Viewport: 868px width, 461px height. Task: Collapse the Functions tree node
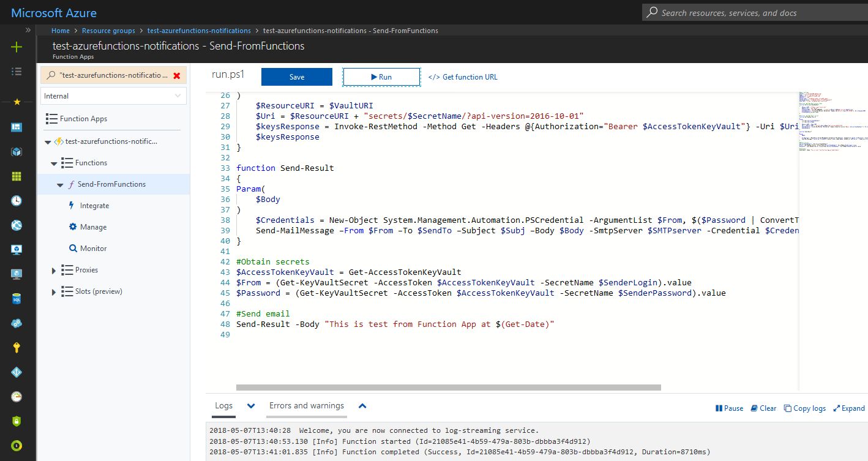click(54, 163)
